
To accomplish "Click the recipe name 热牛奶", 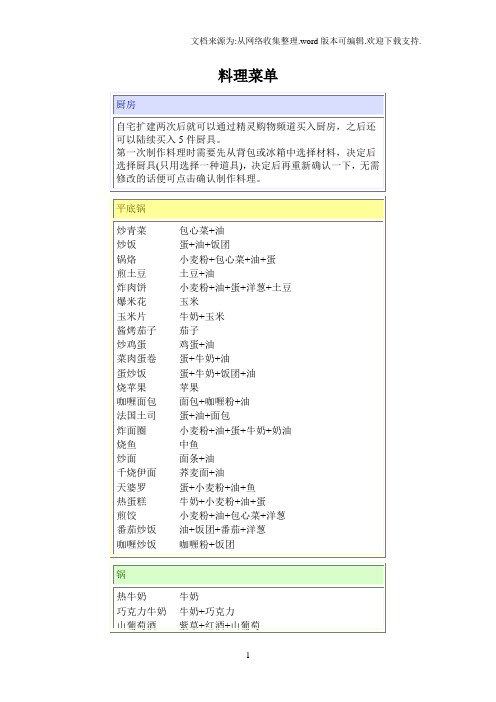I will coord(132,597).
